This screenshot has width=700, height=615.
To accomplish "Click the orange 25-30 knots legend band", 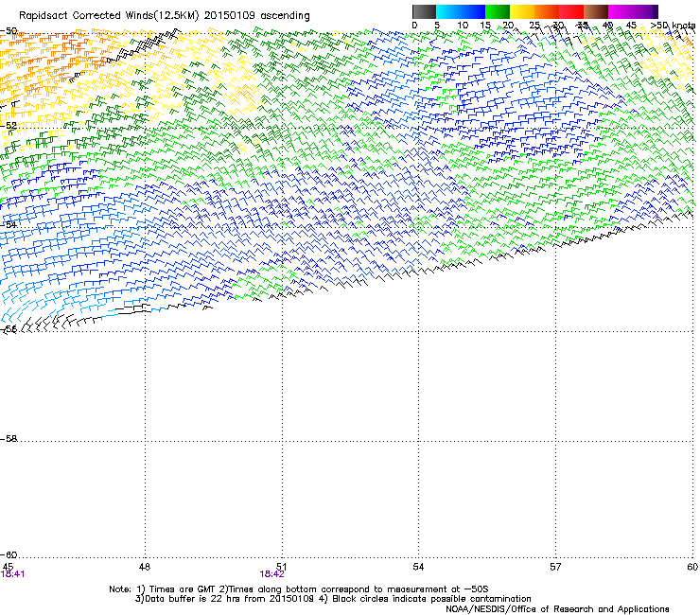I will [547, 11].
